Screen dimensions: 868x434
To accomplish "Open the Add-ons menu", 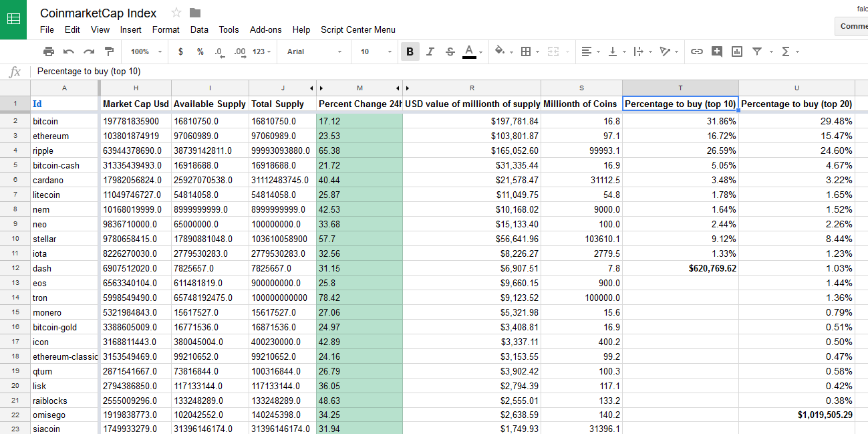I will [x=265, y=29].
